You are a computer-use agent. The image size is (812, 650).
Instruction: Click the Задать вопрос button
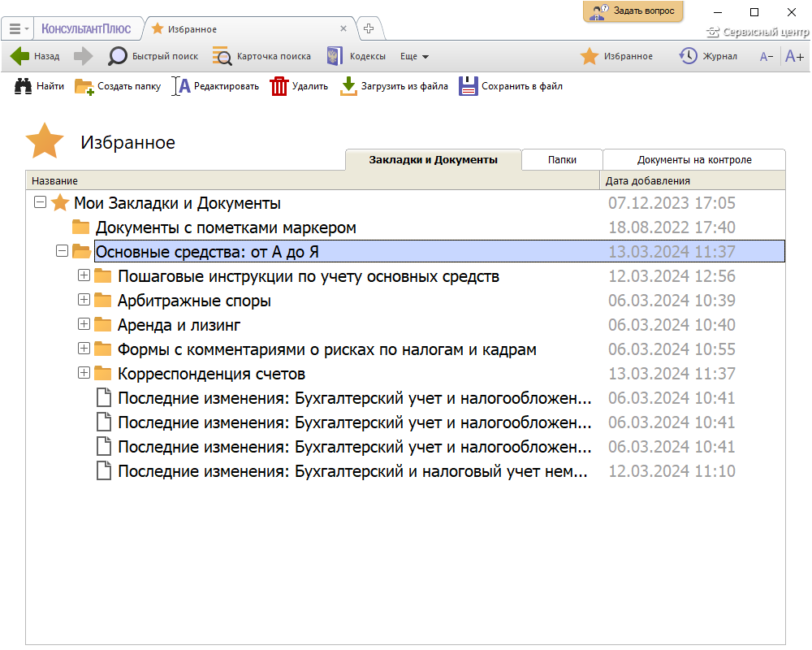(633, 11)
